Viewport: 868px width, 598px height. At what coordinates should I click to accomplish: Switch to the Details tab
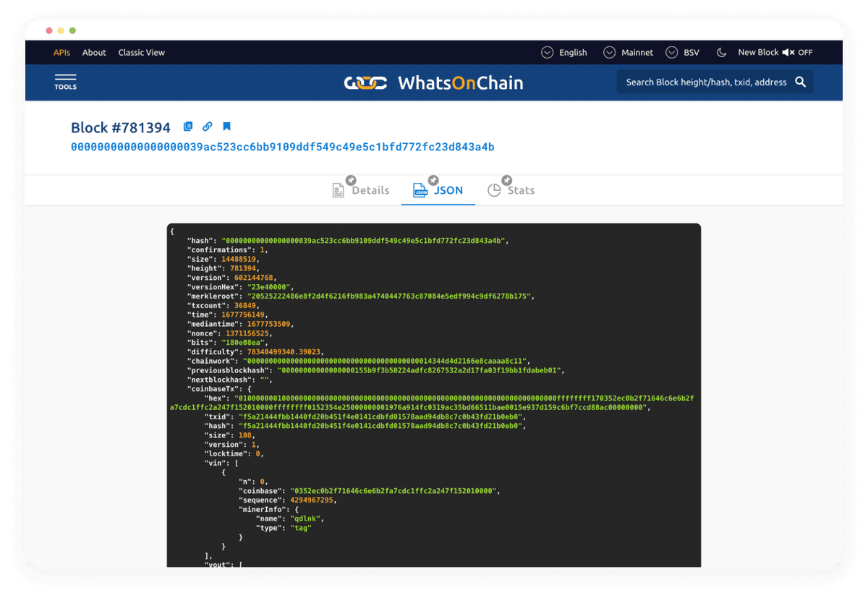tap(361, 190)
